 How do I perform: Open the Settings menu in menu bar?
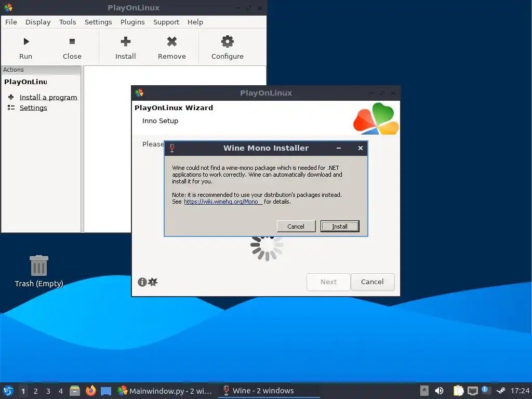pos(98,22)
